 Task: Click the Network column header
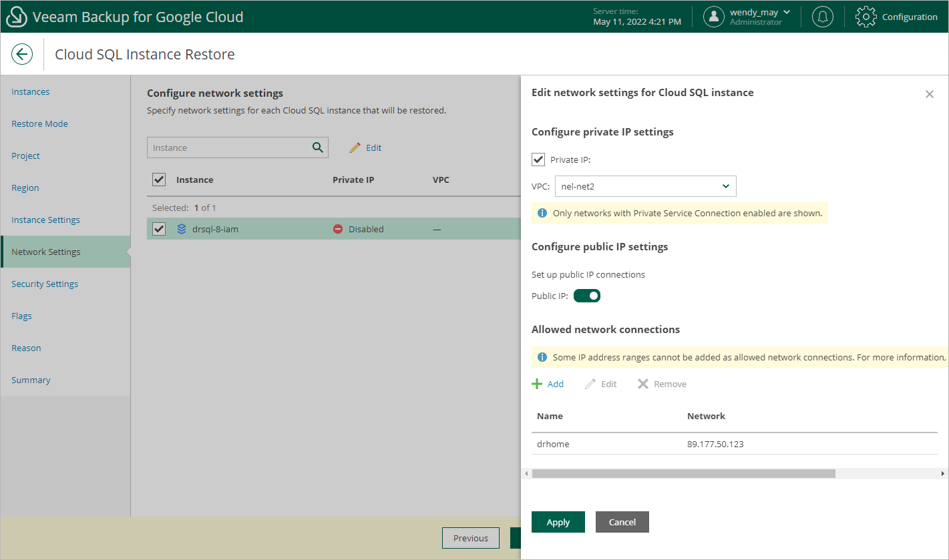(x=706, y=416)
